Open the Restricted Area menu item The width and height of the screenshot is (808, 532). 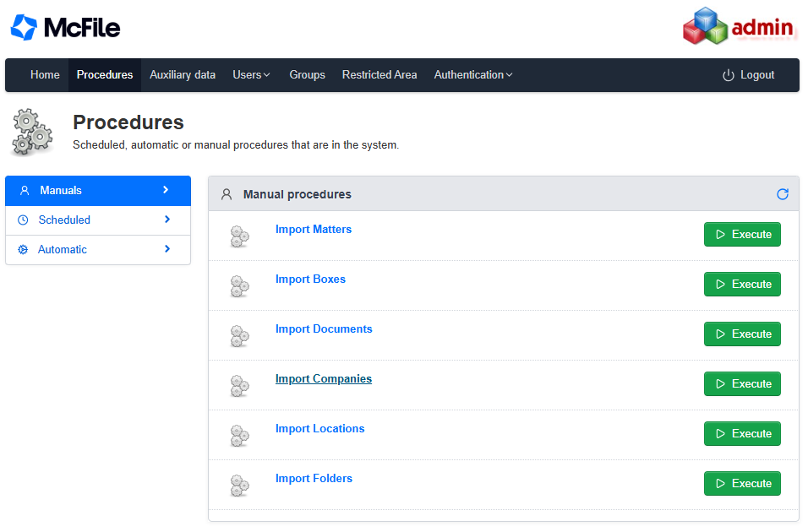click(x=379, y=74)
